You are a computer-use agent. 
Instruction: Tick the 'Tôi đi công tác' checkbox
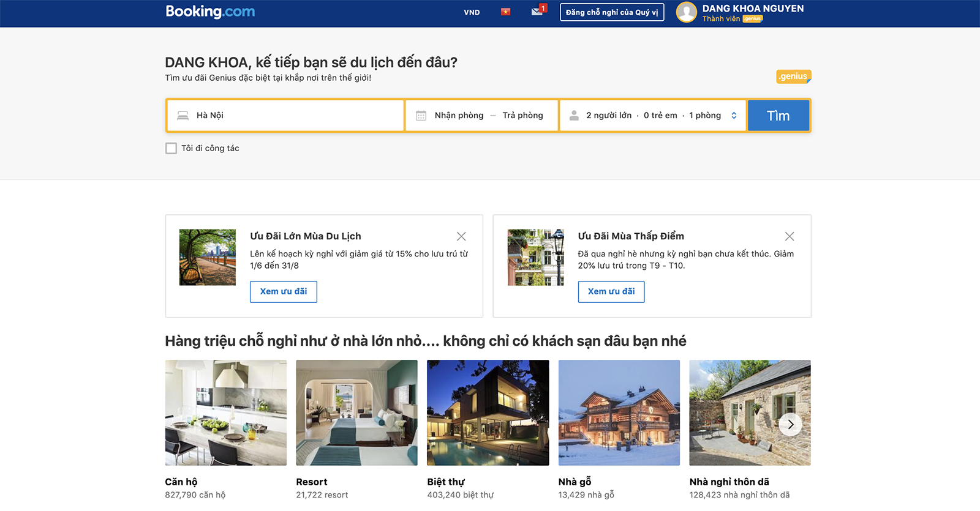(171, 148)
